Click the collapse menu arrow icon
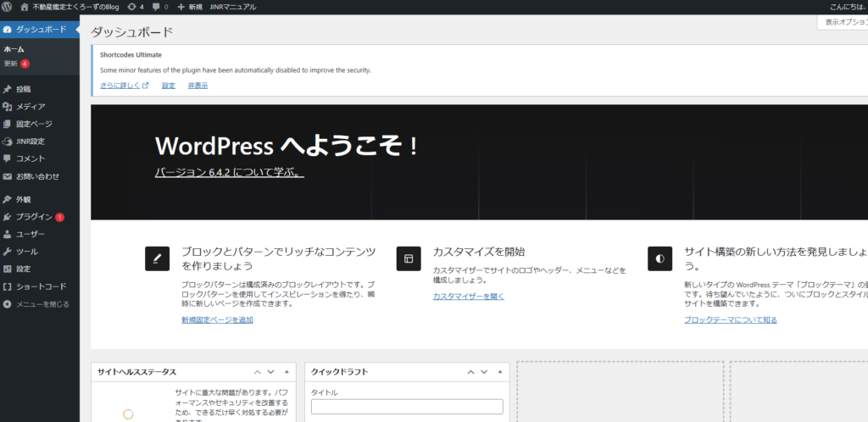The image size is (868, 422). coord(7,304)
